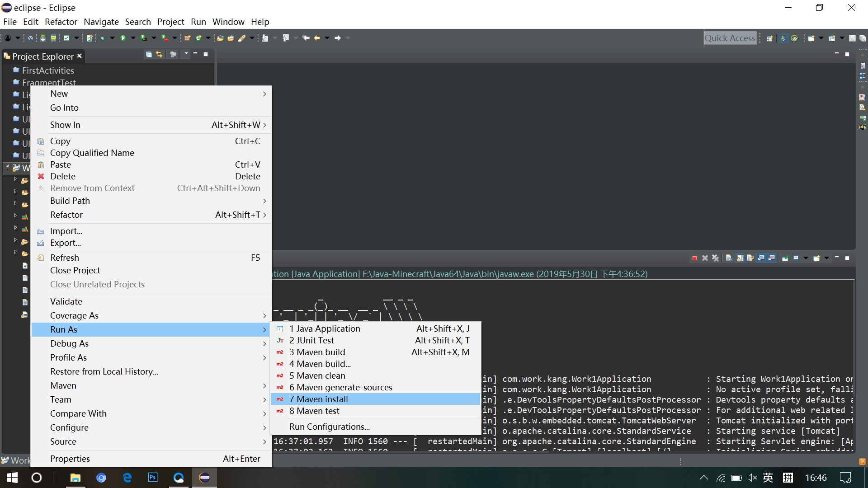Image resolution: width=868 pixels, height=488 pixels.
Task: Toggle show console on standard output change
Action: [x=761, y=258]
